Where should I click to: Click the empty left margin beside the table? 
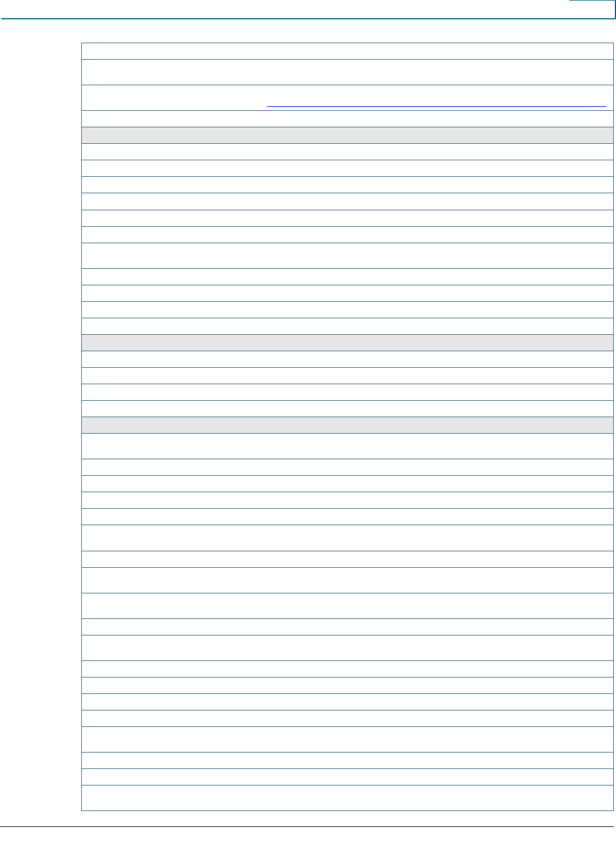[40, 426]
